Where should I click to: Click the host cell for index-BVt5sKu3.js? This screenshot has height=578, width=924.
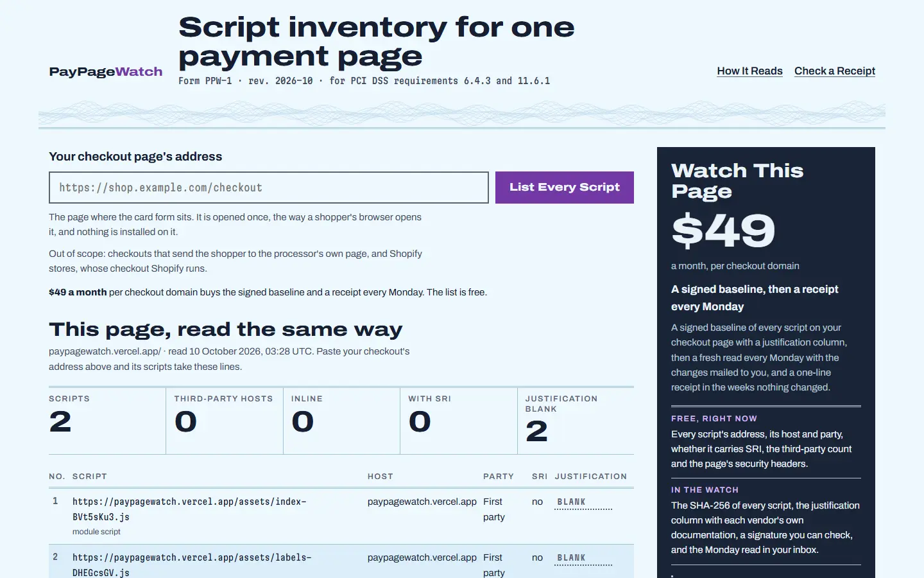pos(422,502)
